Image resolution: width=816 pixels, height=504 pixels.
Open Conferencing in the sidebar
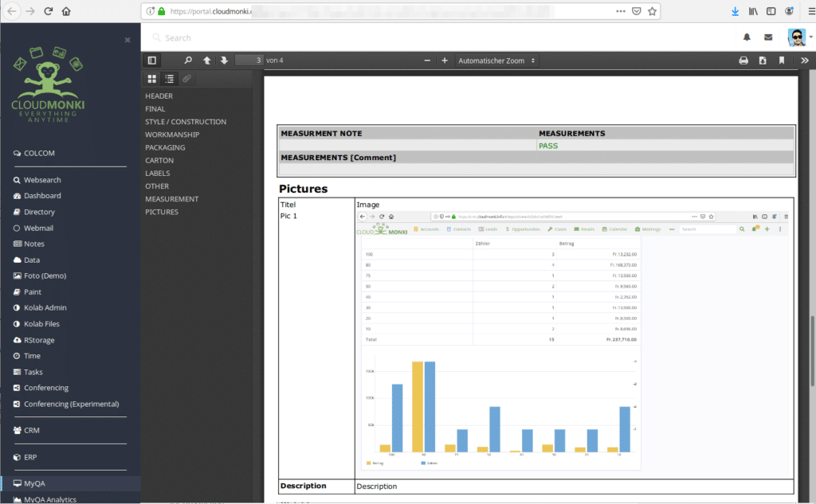pos(41,388)
